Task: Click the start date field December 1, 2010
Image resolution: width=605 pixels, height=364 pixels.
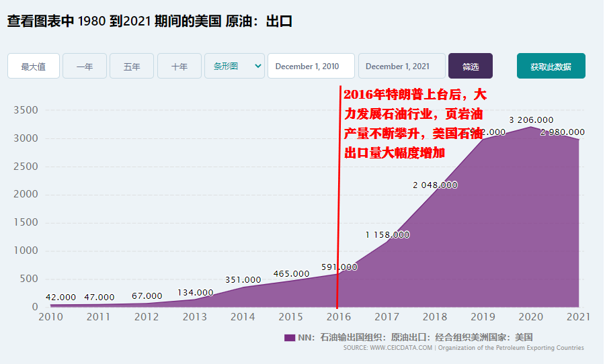Action: click(311, 66)
